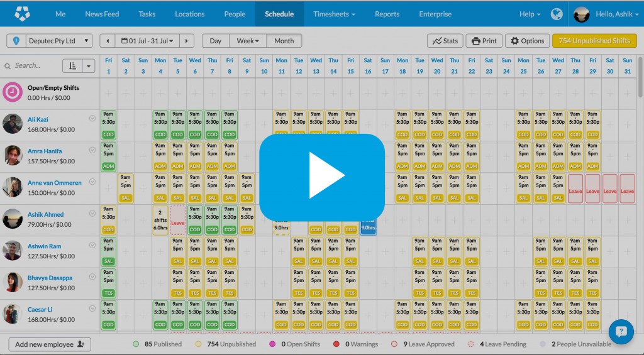Expand Ali Kazi's row options chevron
This screenshot has width=644, height=355.
(x=92, y=118)
